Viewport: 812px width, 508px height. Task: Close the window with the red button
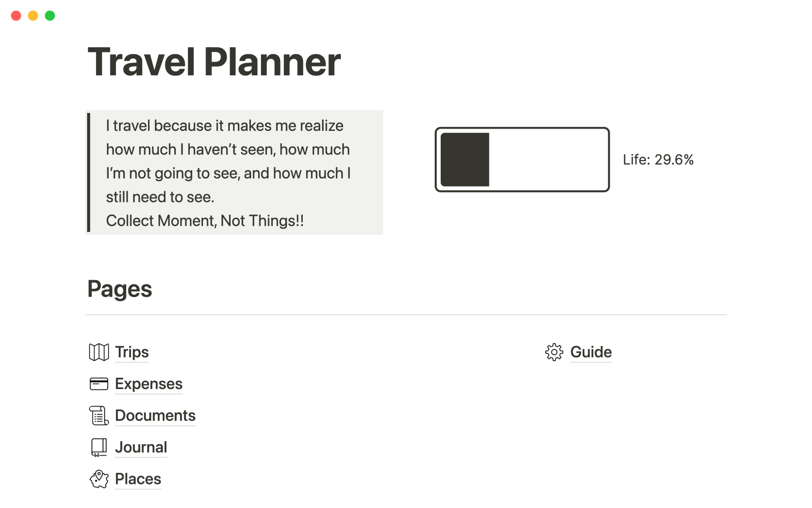(x=16, y=16)
